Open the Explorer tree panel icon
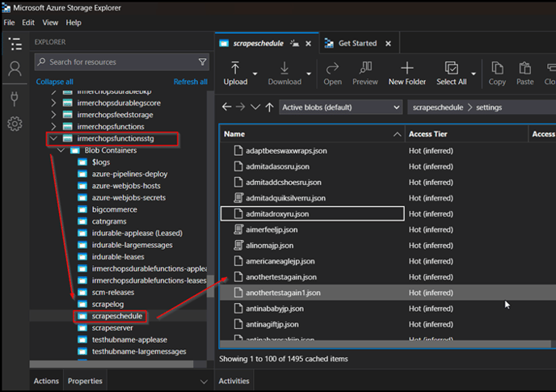This screenshot has height=392, width=556. (15, 44)
